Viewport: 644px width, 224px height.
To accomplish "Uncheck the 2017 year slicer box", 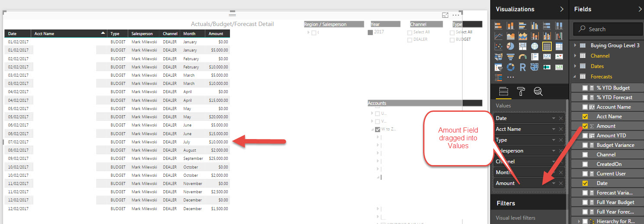I will pyautogui.click(x=370, y=32).
